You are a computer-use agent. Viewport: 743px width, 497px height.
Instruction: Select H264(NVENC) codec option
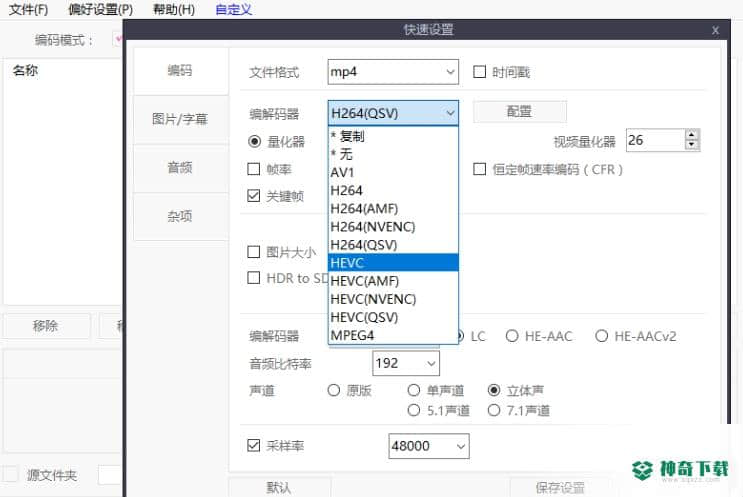[x=393, y=226]
